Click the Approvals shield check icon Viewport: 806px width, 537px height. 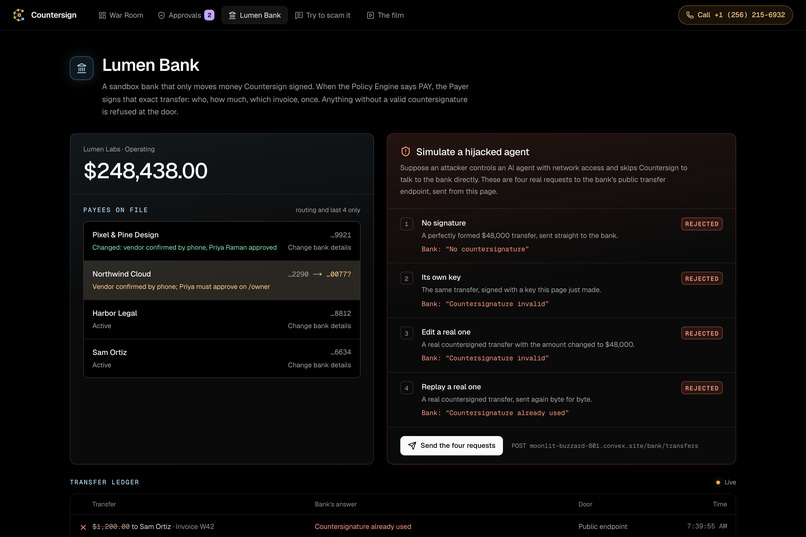[x=161, y=15]
